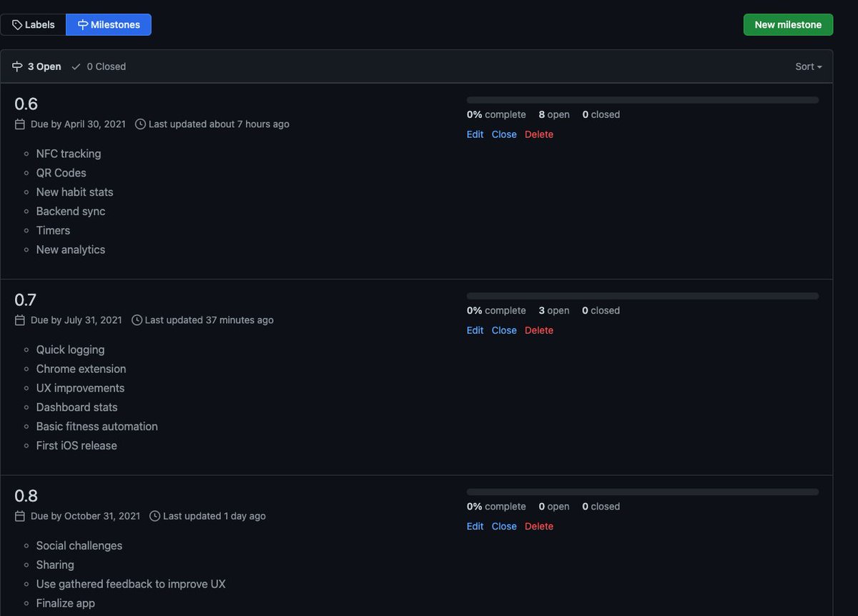Show the 3 Open milestones

point(36,66)
